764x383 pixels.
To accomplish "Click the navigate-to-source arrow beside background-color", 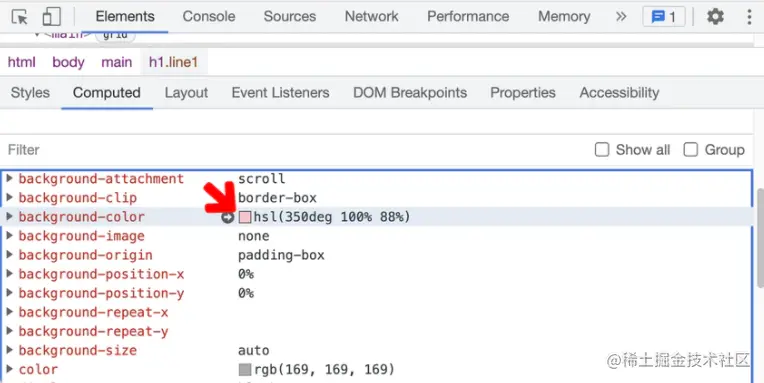I will (228, 217).
